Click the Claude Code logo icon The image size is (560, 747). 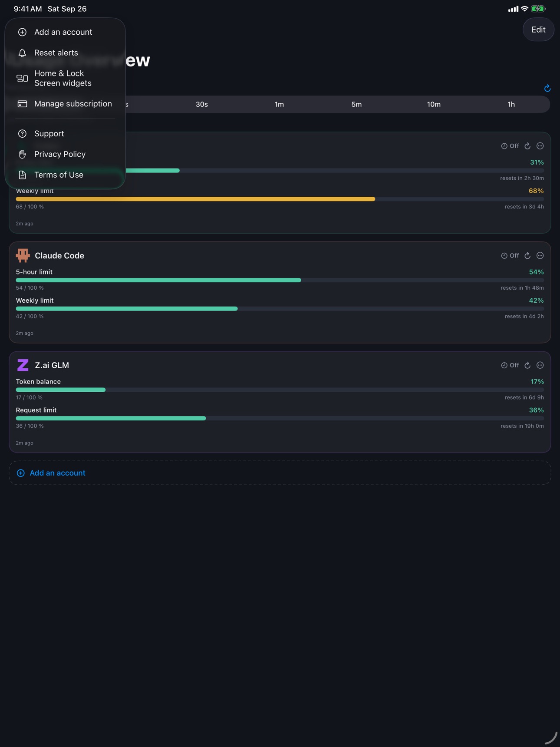tap(23, 256)
